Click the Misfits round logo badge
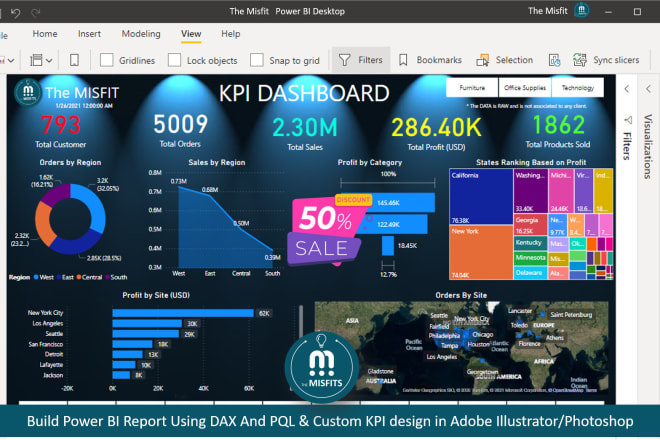Screen dimensions: 660x440 [322, 367]
